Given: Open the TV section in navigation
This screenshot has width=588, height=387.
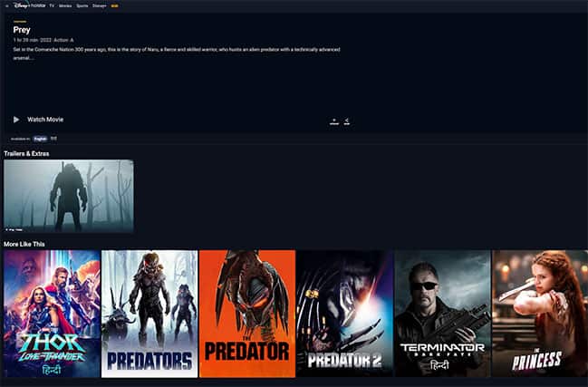Looking at the screenshot, I should (x=52, y=6).
